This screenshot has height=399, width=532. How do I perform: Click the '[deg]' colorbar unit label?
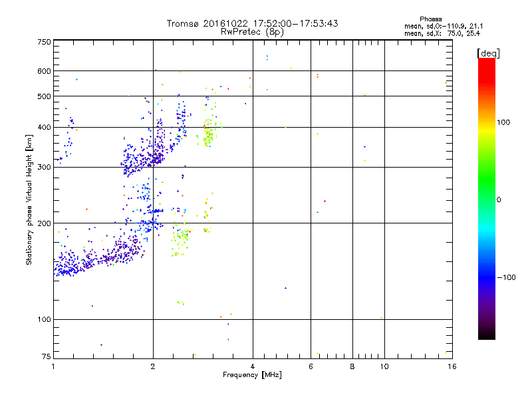pyautogui.click(x=488, y=53)
